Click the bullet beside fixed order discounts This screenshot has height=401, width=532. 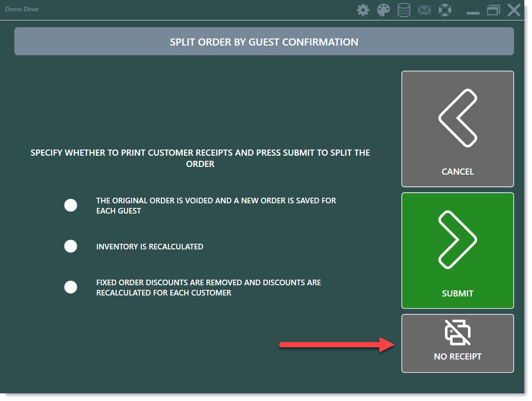pos(71,287)
